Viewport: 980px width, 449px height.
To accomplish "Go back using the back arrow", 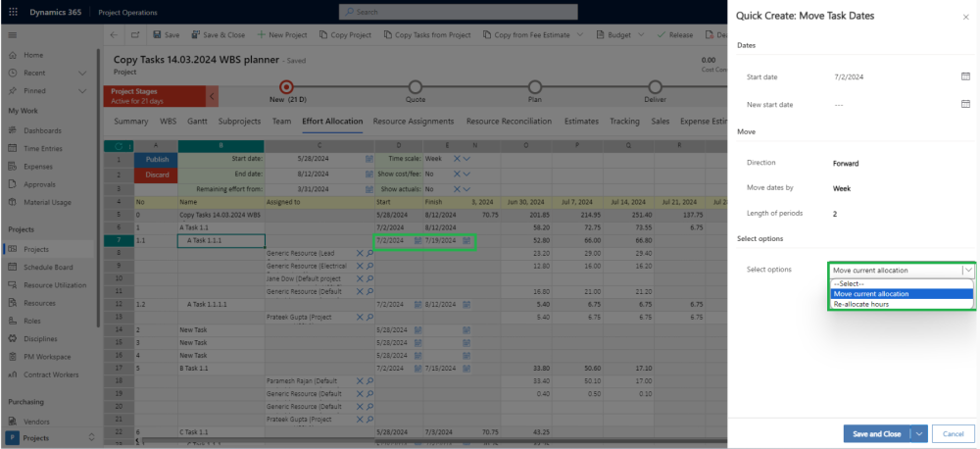I will point(114,35).
